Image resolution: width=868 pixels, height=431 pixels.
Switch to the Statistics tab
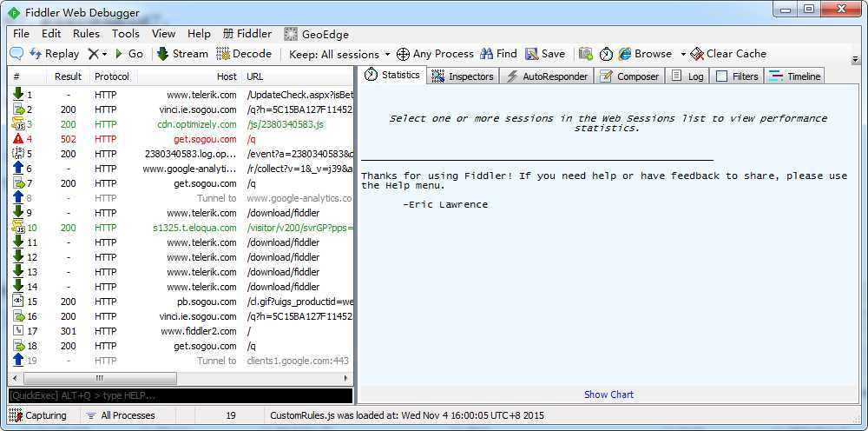tap(392, 75)
